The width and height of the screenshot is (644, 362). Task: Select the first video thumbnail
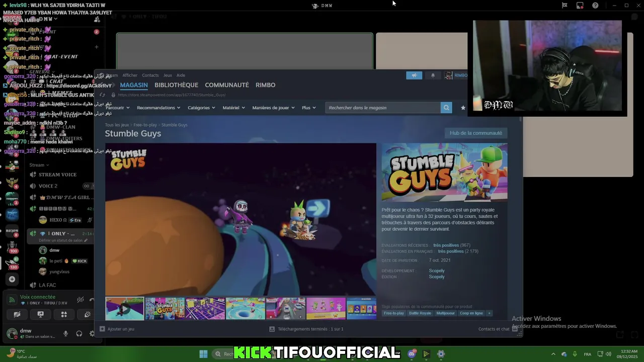coord(124,309)
